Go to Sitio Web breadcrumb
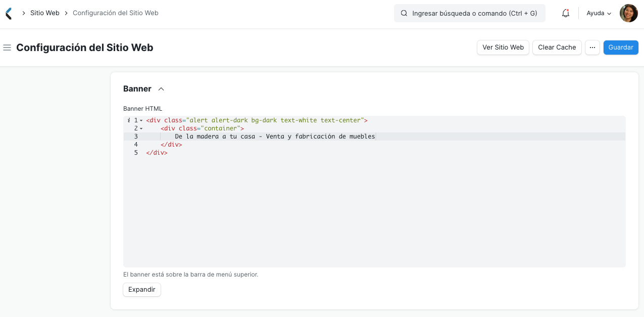The image size is (644, 317). [x=45, y=13]
